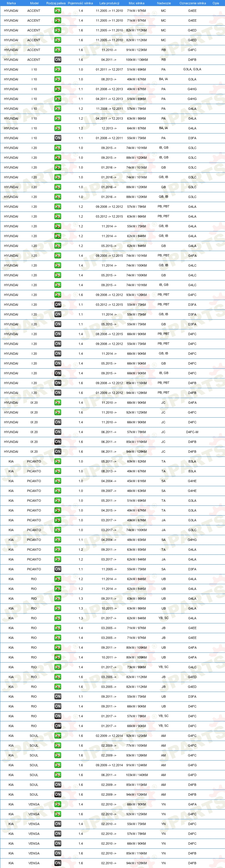Click diesel icon in Rio 57kW / 78KM row
This screenshot has width=225, height=868.
click(x=58, y=716)
